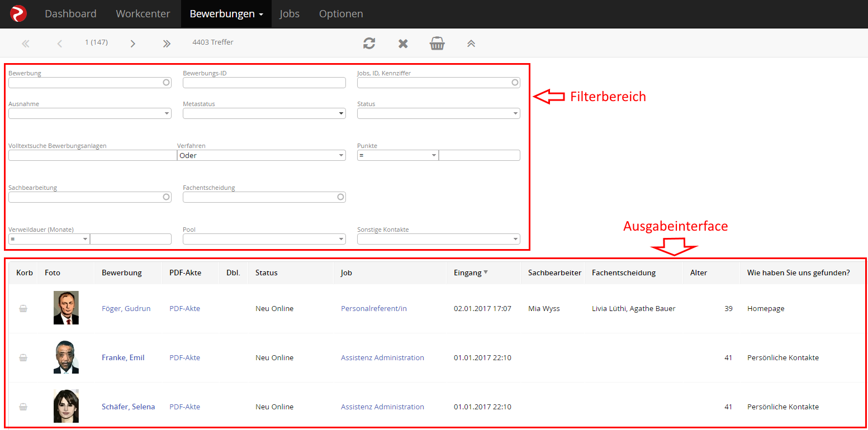This screenshot has height=430, width=868.
Task: Open the Ausnahme dropdown
Action: (x=90, y=113)
